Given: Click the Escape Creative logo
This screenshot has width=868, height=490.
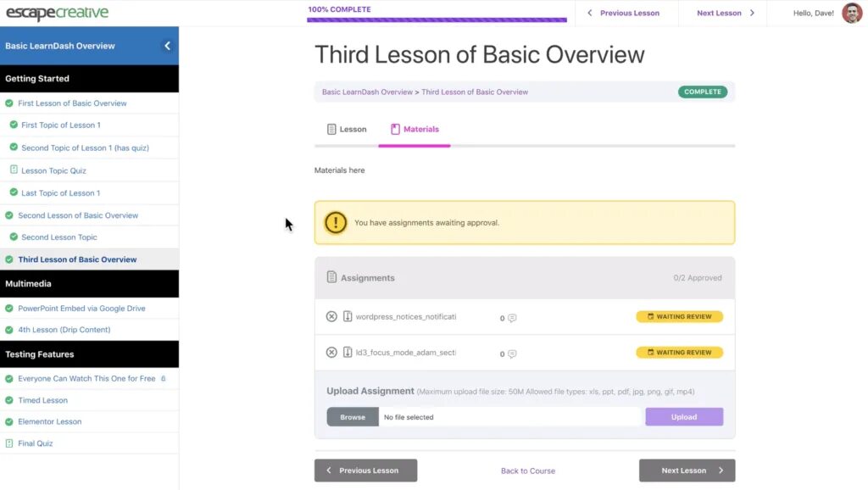Looking at the screenshot, I should click(57, 13).
